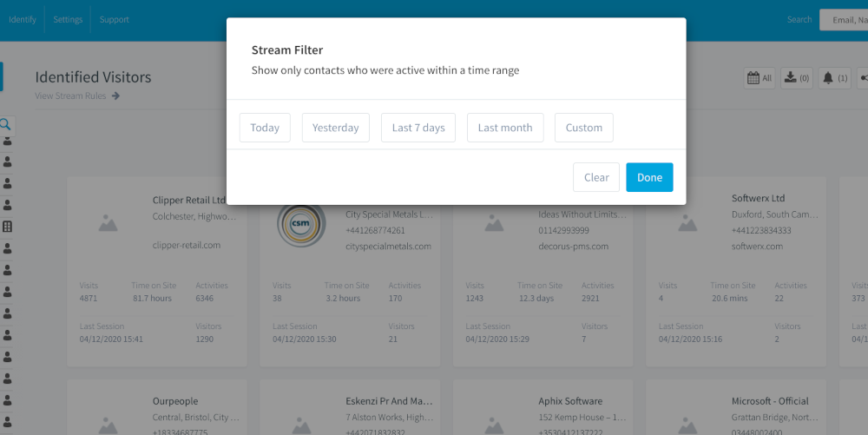Open the Eskenzi Pr And Ma... card title
This screenshot has height=435, width=868.
(389, 401)
